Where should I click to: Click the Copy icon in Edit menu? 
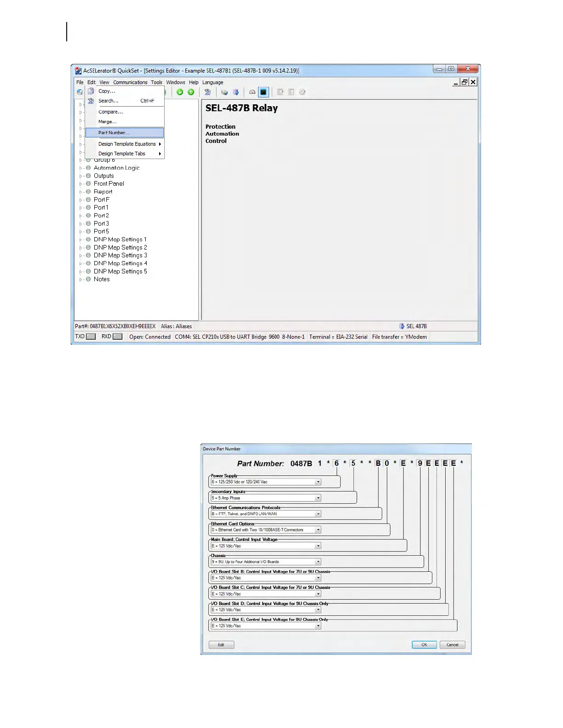point(91,91)
